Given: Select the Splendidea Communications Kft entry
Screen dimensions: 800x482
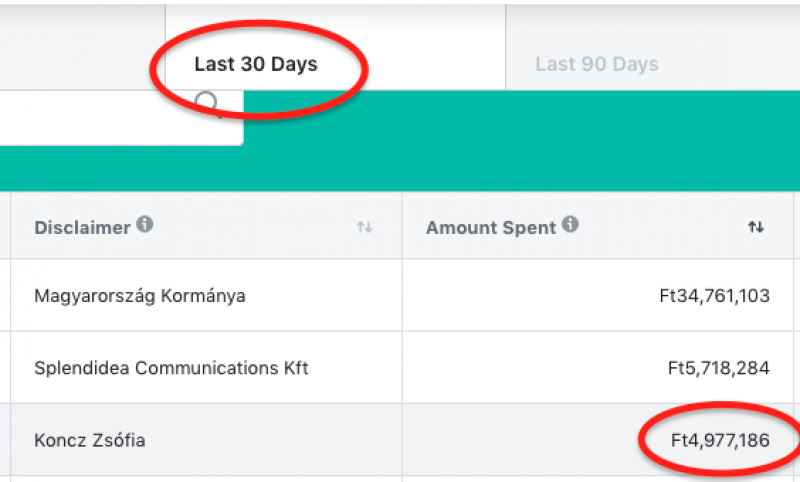Looking at the screenshot, I should coord(171,368).
